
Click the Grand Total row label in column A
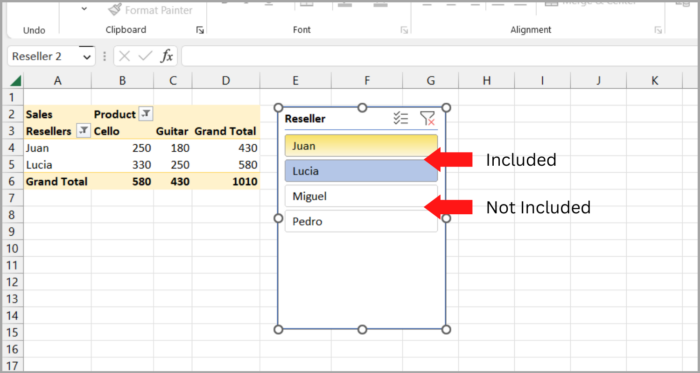58,181
